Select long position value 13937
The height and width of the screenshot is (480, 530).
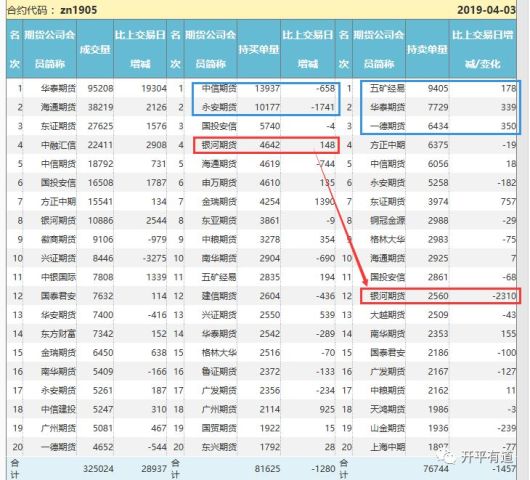[267, 89]
